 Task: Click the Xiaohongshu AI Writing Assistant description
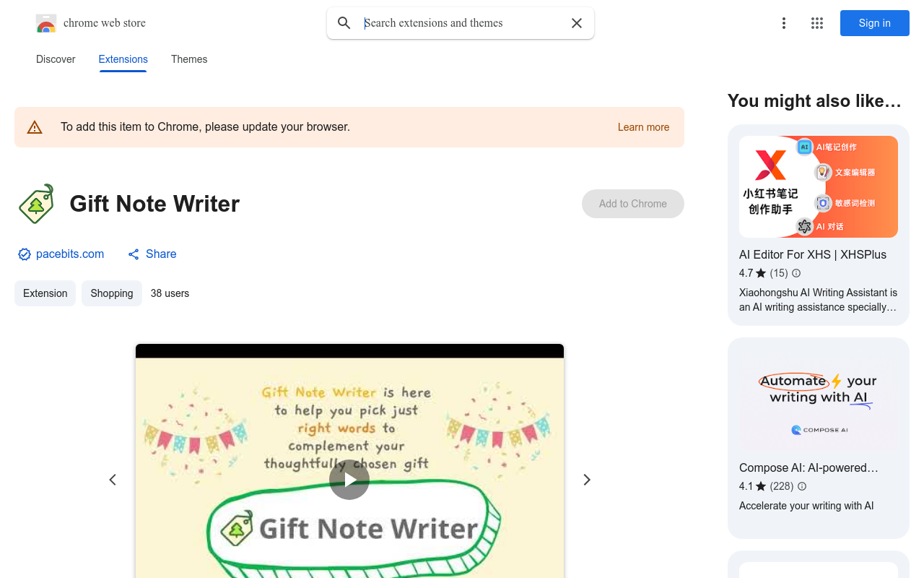point(819,300)
